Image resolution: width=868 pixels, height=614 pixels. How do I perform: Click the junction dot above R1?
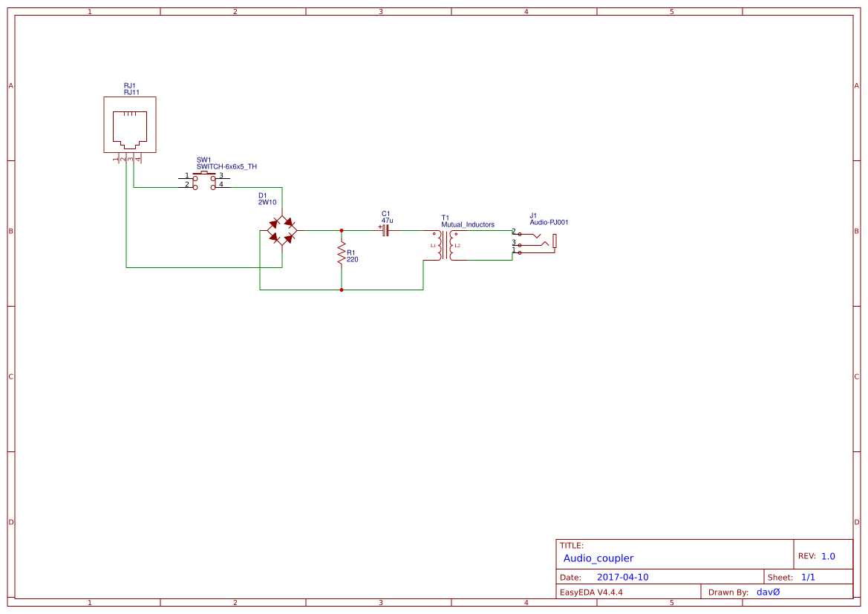pos(341,230)
